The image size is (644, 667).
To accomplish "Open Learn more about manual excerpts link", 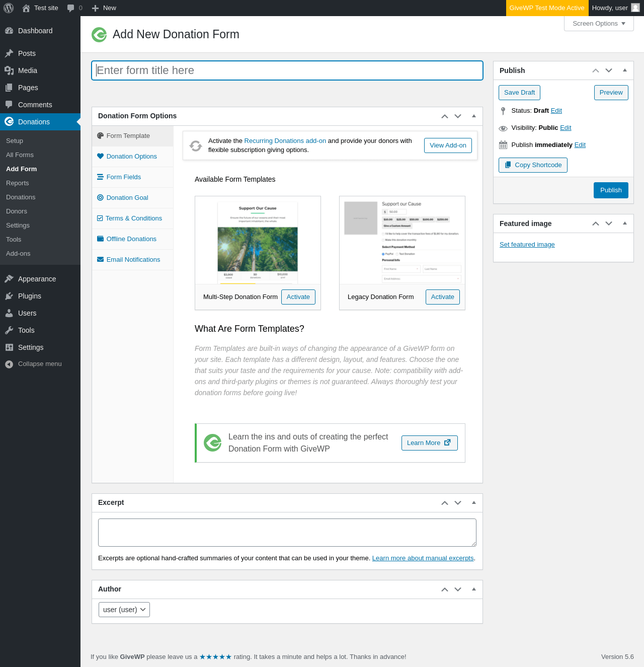I will click(x=423, y=558).
